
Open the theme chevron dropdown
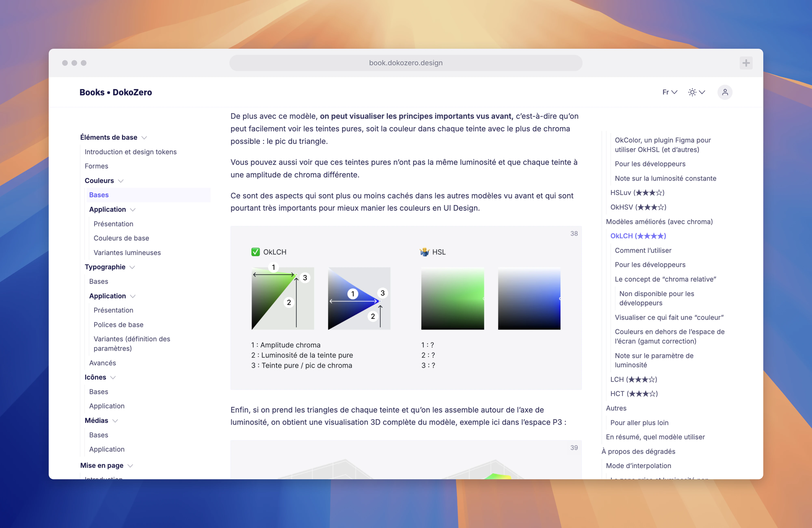pos(702,92)
